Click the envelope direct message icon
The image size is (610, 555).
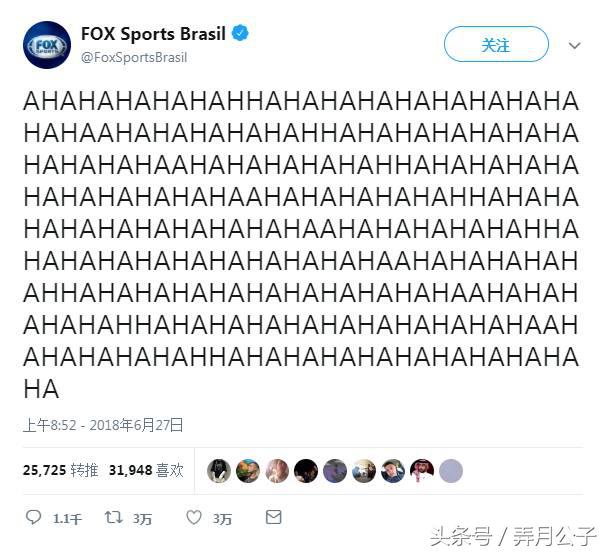pos(273,517)
